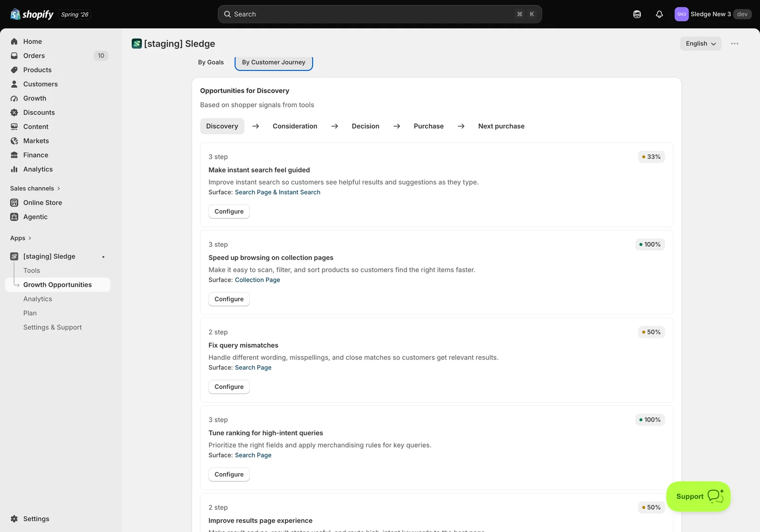Click the Markets globe icon
This screenshot has width=760, height=532.
pos(14,141)
